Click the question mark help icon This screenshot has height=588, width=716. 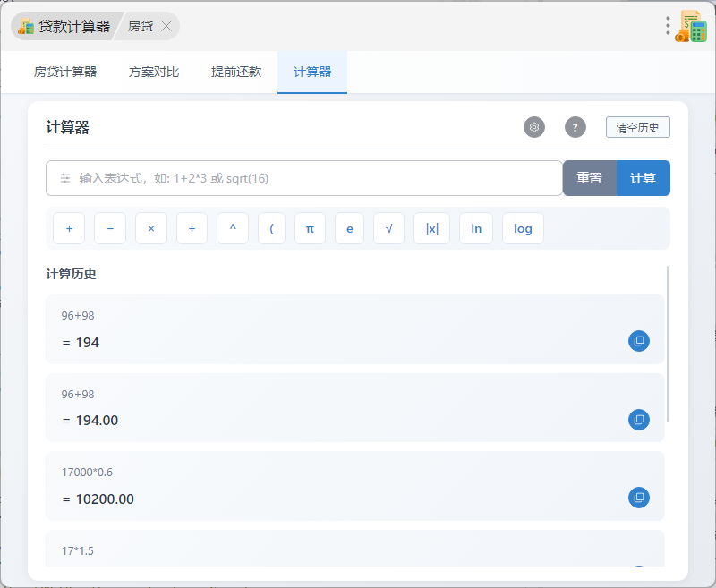[x=575, y=127]
